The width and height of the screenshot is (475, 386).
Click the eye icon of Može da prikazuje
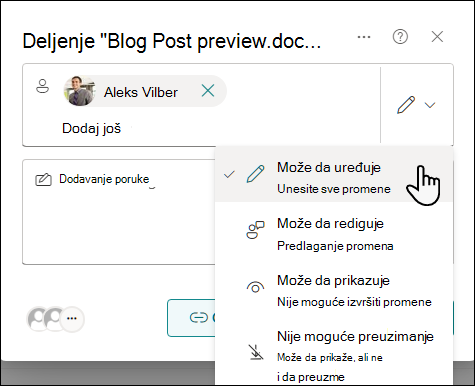click(x=255, y=287)
